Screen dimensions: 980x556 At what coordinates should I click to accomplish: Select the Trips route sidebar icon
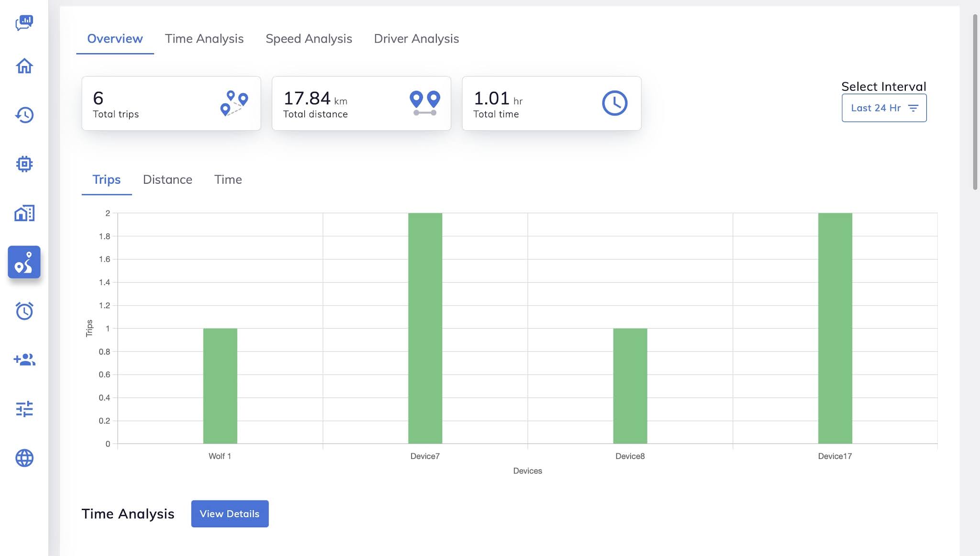coord(24,262)
